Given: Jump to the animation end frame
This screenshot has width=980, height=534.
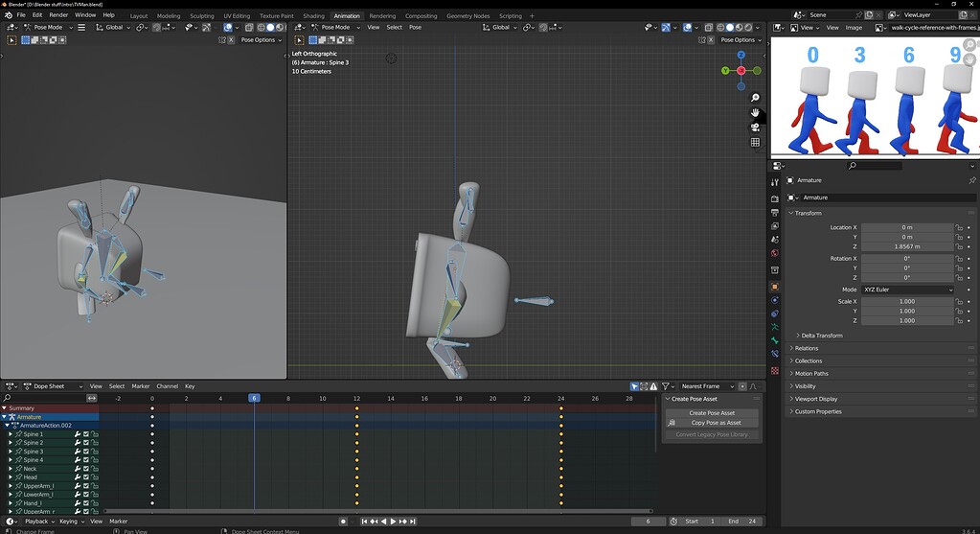Looking at the screenshot, I should pos(413,522).
